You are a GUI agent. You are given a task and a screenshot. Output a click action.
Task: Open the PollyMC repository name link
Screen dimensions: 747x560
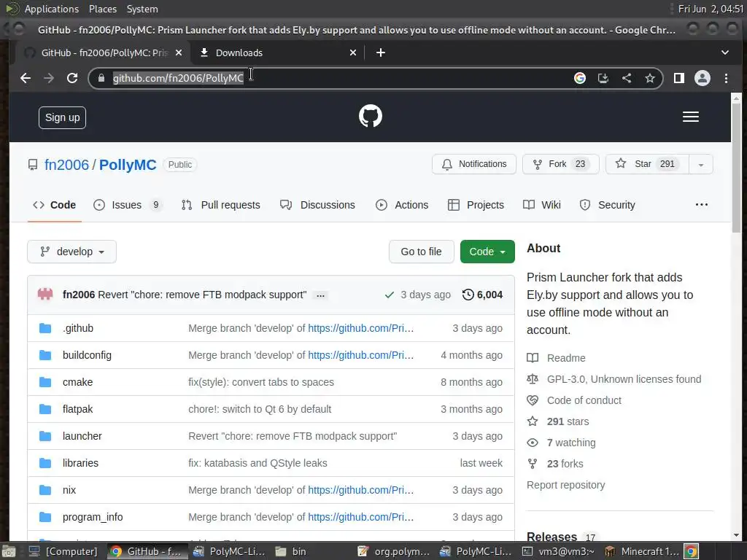click(128, 165)
